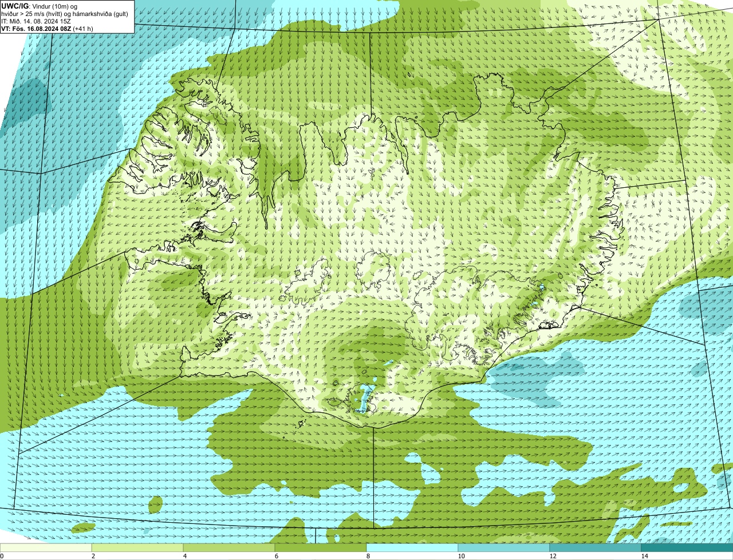Screen dimensions: 733x560
Task: Click the 12–14 m/s teal legend swatch
Action: 596,547
